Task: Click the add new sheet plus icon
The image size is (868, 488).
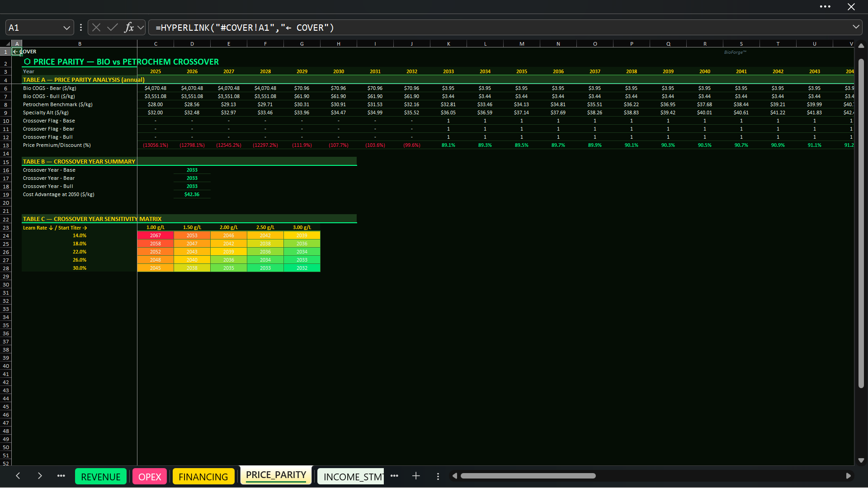Action: (x=416, y=476)
